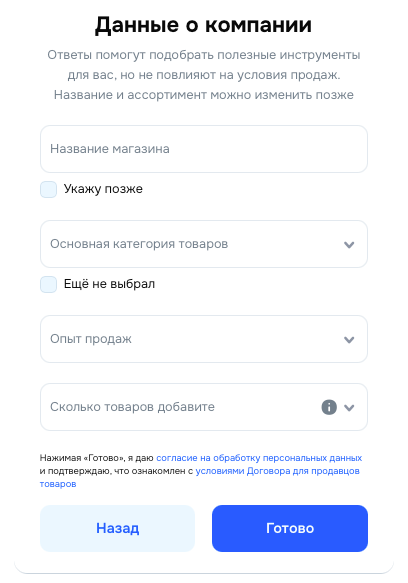Click the subtitle text about полезные инструменты
The image size is (408, 583).
(x=204, y=75)
